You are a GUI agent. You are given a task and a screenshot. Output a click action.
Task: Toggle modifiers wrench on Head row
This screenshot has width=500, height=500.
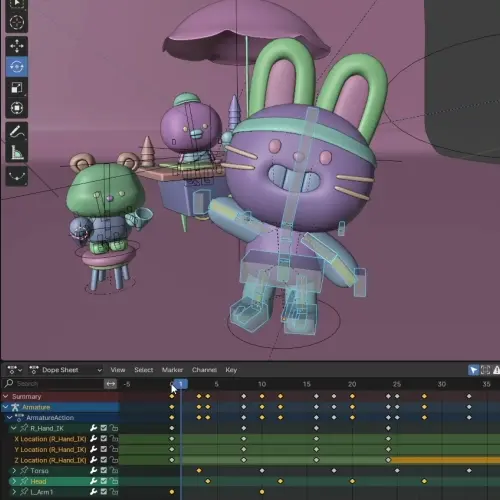tap(94, 481)
